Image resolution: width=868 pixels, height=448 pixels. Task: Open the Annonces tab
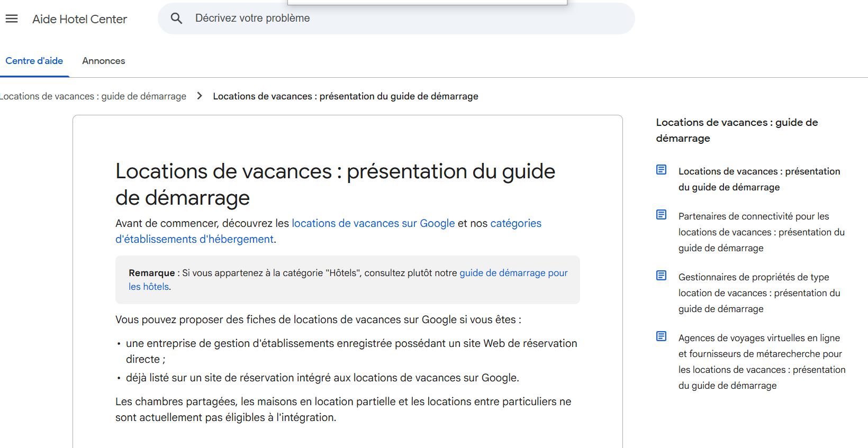click(104, 61)
